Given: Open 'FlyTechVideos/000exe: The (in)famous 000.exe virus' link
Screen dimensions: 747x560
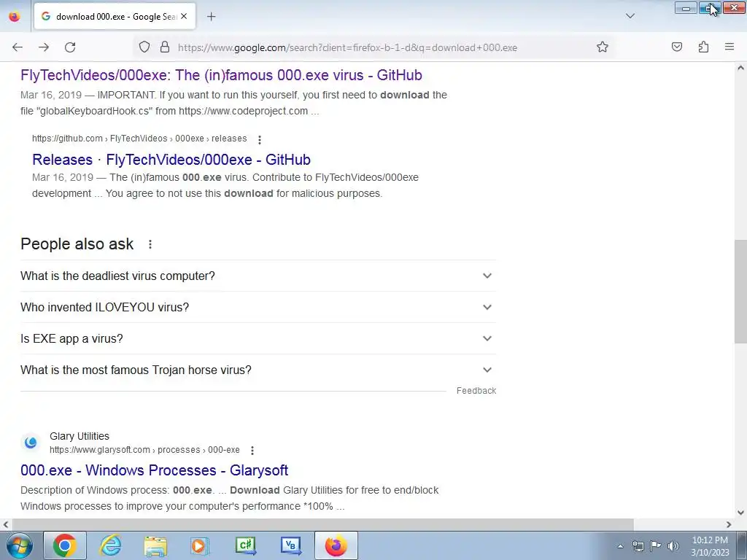Looking at the screenshot, I should coord(221,75).
